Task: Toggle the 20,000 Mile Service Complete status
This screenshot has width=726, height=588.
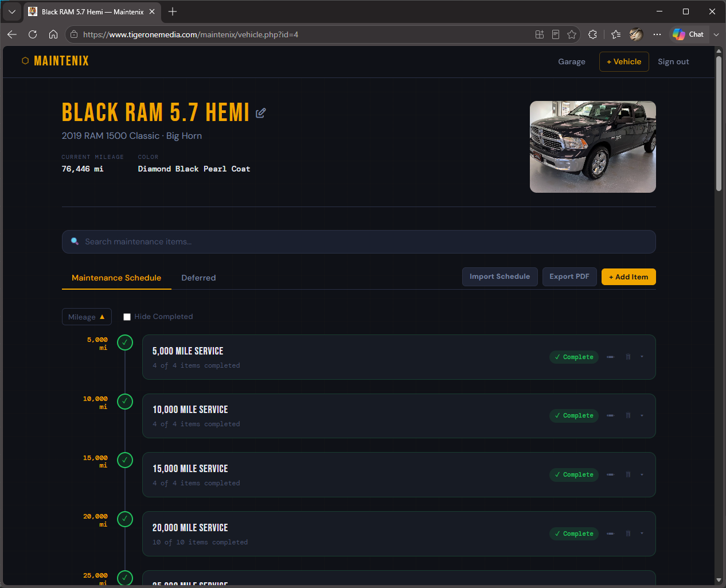Action: tap(574, 534)
